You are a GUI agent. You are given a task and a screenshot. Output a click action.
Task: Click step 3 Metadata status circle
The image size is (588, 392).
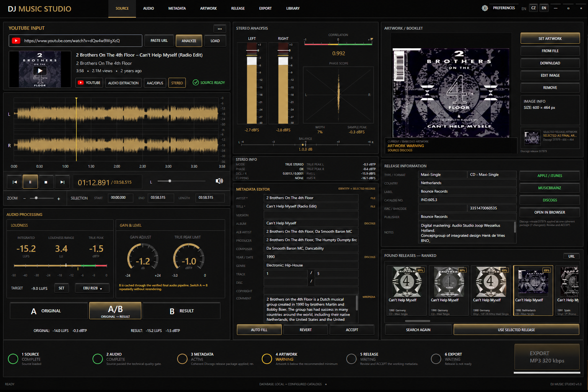[x=182, y=359]
